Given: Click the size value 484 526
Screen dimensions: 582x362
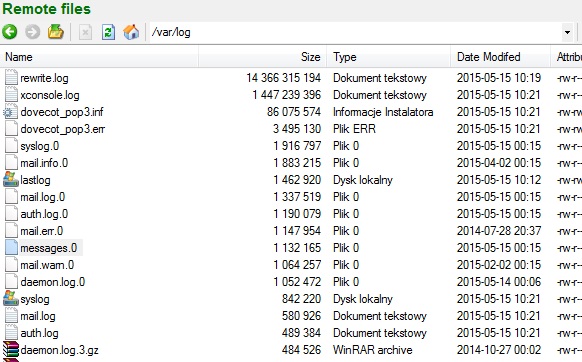Looking at the screenshot, I should coord(301,350).
